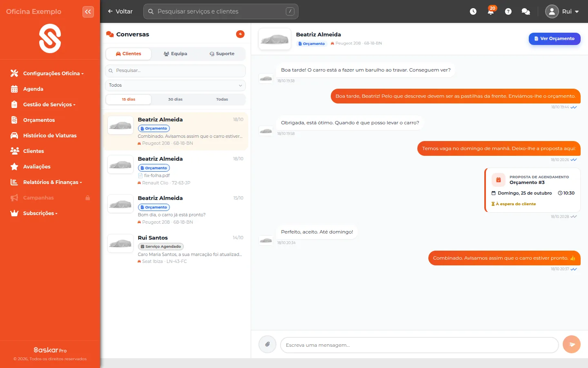Expand Configurações Oficina menu
Image resolution: width=588 pixels, height=368 pixels.
pyautogui.click(x=53, y=73)
